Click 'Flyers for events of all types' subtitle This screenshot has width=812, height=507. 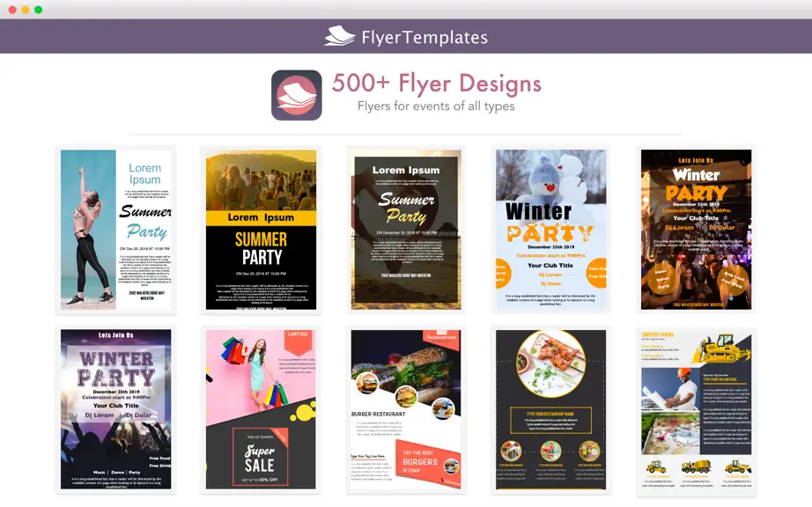pos(436,106)
